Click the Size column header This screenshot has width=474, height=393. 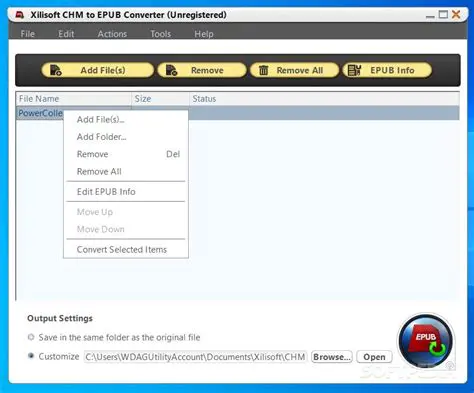click(161, 99)
